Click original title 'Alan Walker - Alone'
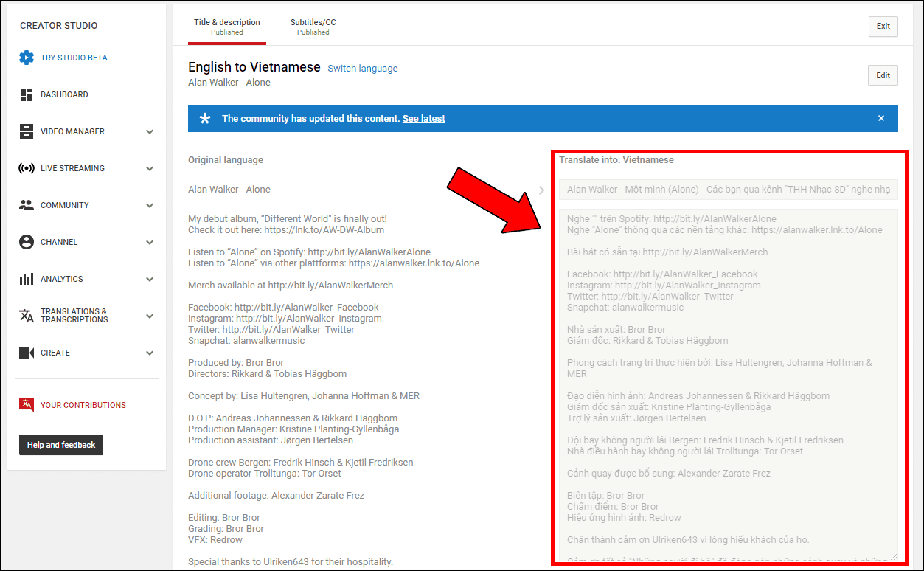This screenshot has height=571, width=924. [x=229, y=190]
